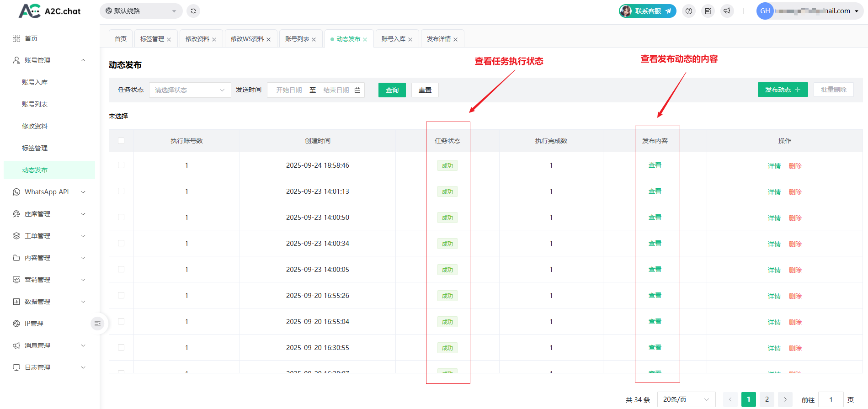Click the calendar icon in date range field

(357, 90)
